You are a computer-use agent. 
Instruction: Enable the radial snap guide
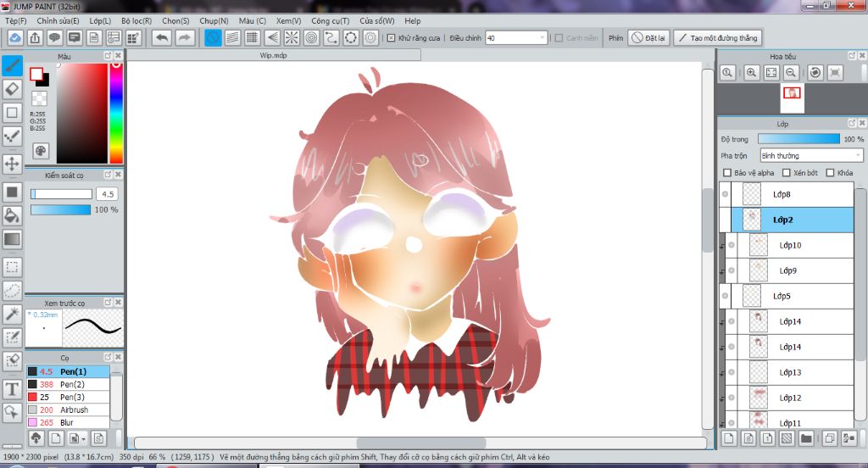[292, 37]
